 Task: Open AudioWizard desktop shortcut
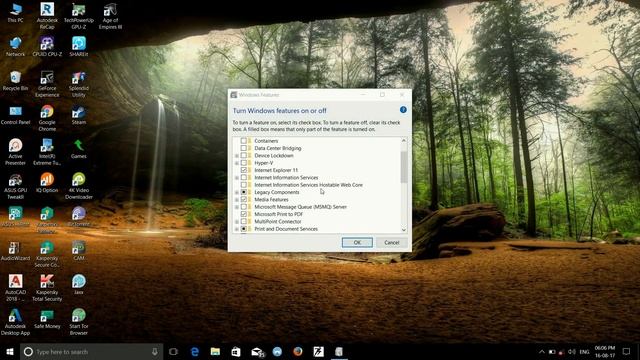coord(16,250)
